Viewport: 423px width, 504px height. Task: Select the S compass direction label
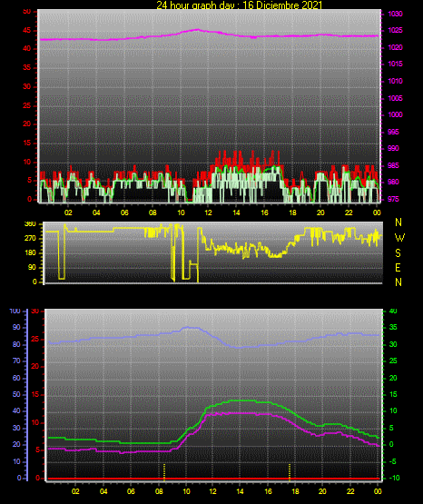[x=398, y=253]
